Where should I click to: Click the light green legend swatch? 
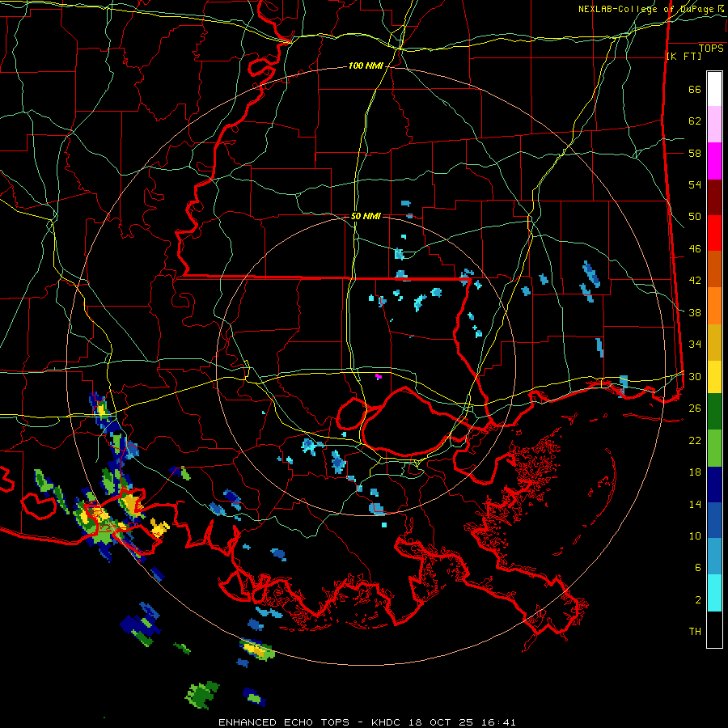click(714, 448)
